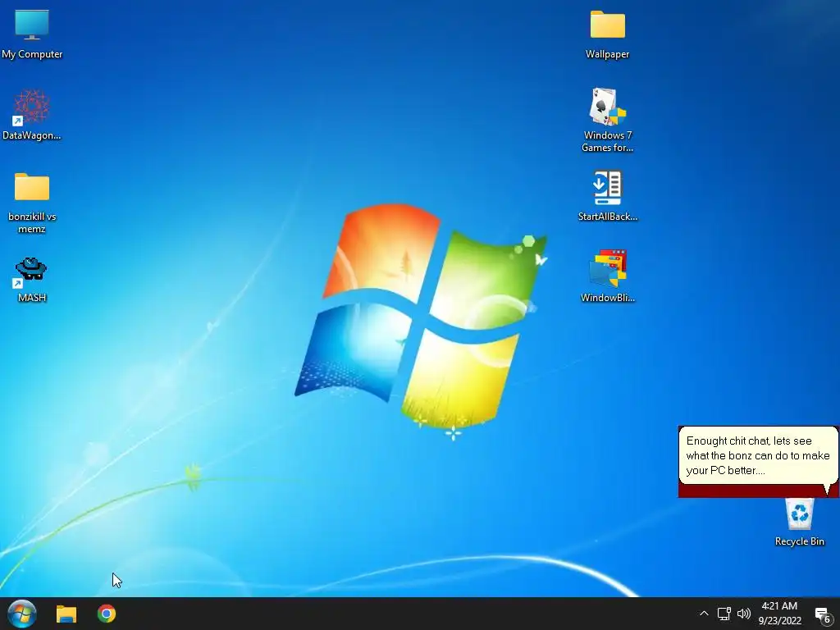The height and width of the screenshot is (630, 840).
Task: Select the bonzikill vs memz folder
Action: pos(32,187)
